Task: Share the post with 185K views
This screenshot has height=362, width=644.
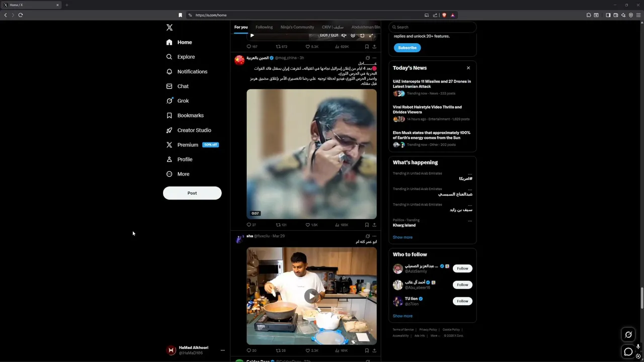Action: tap(374, 225)
